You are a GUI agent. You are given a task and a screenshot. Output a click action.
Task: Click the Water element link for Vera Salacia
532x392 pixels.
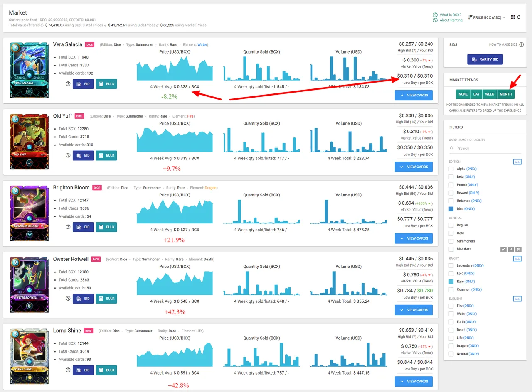click(x=202, y=44)
